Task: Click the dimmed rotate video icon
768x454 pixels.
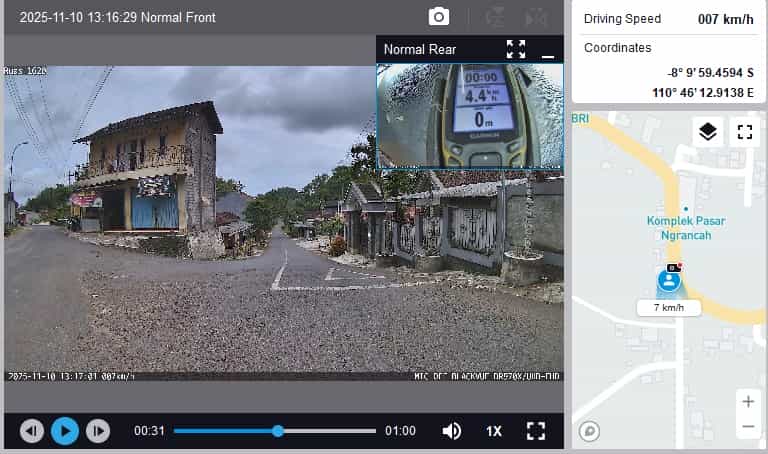Action: (x=494, y=17)
